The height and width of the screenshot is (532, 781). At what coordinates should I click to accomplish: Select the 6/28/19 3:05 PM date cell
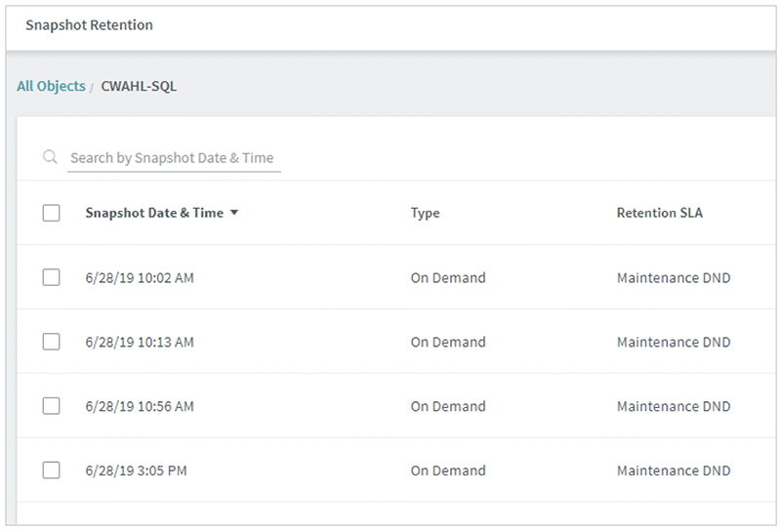(136, 471)
